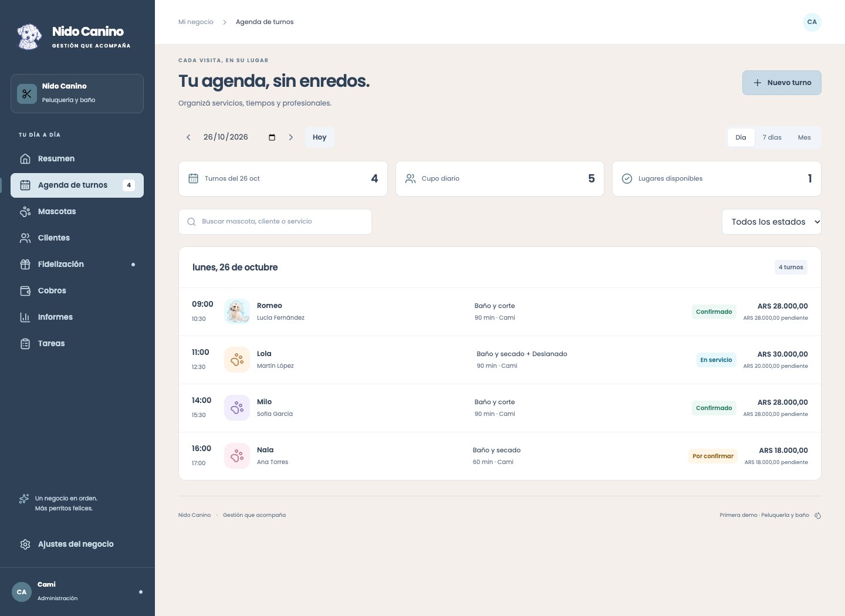Click the gear icon for Ajustes del negocio

[25, 544]
